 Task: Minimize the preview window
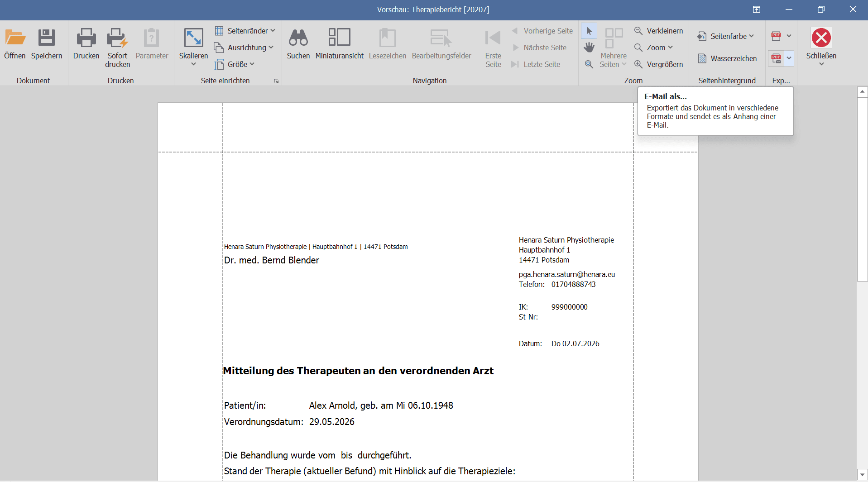tap(789, 9)
